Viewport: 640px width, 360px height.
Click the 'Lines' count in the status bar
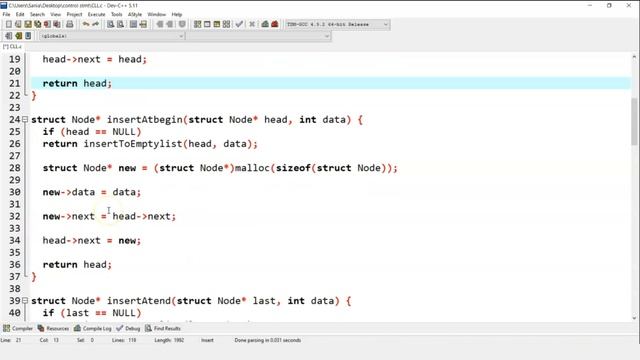(124, 340)
